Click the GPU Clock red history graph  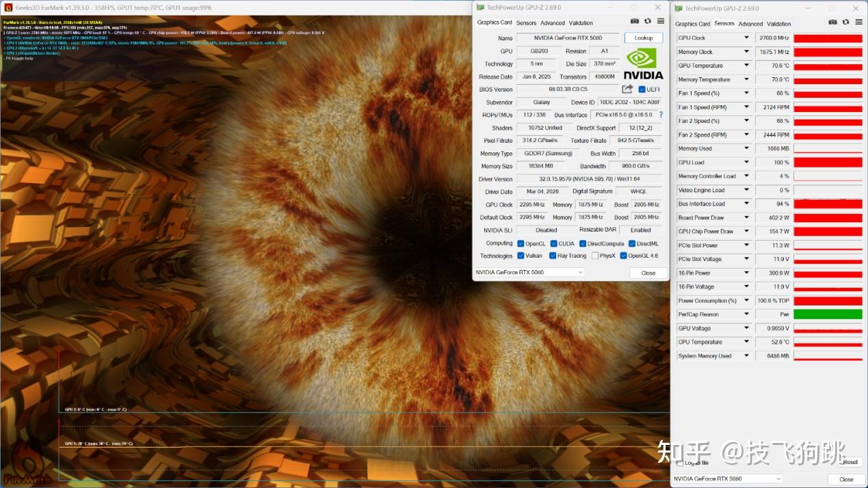[x=828, y=38]
